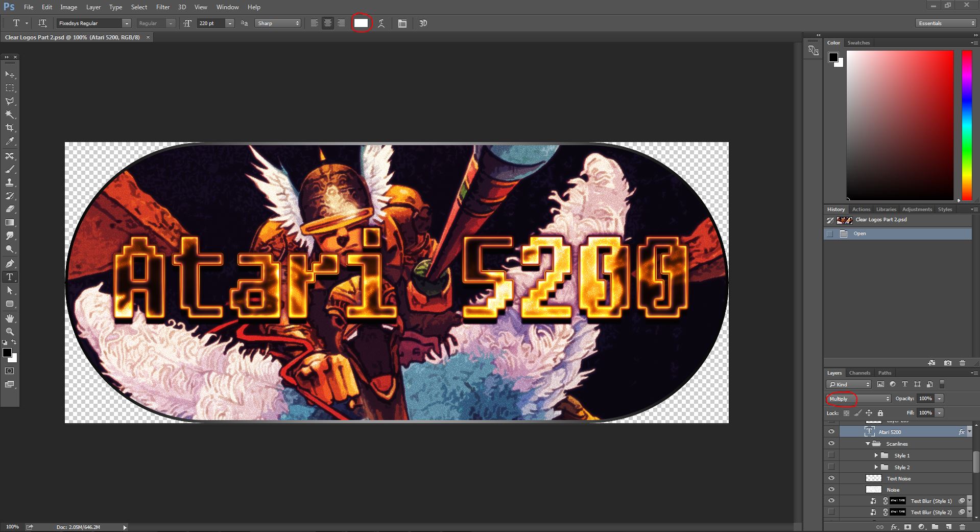The image size is (980, 532).
Task: Toggle text orientation in options bar
Action: coord(42,23)
